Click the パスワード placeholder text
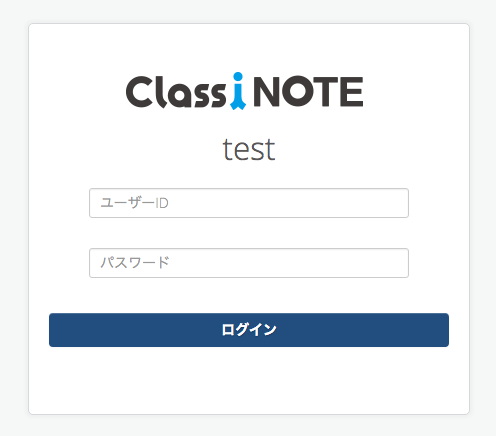This screenshot has width=496, height=436. click(x=135, y=263)
